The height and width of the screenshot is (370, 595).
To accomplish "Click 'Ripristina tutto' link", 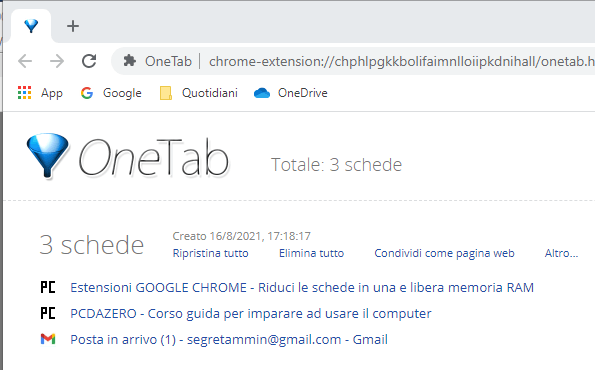I will click(x=211, y=253).
